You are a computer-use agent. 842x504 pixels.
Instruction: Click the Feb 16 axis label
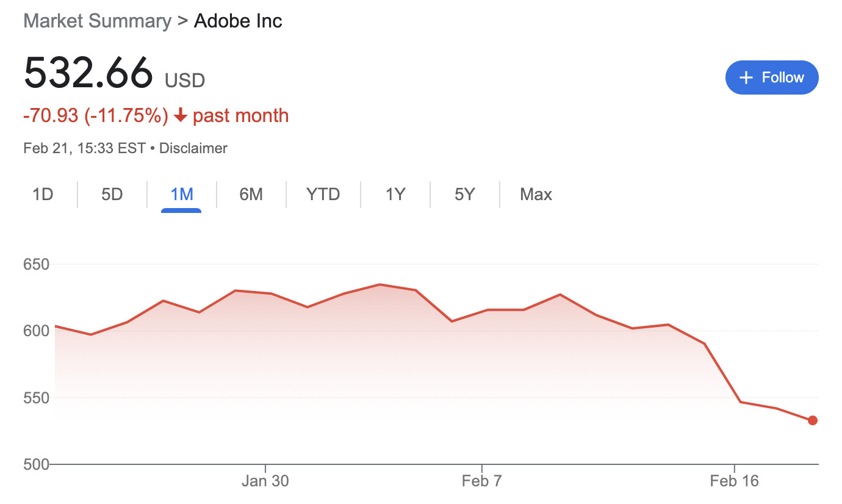pos(735,481)
